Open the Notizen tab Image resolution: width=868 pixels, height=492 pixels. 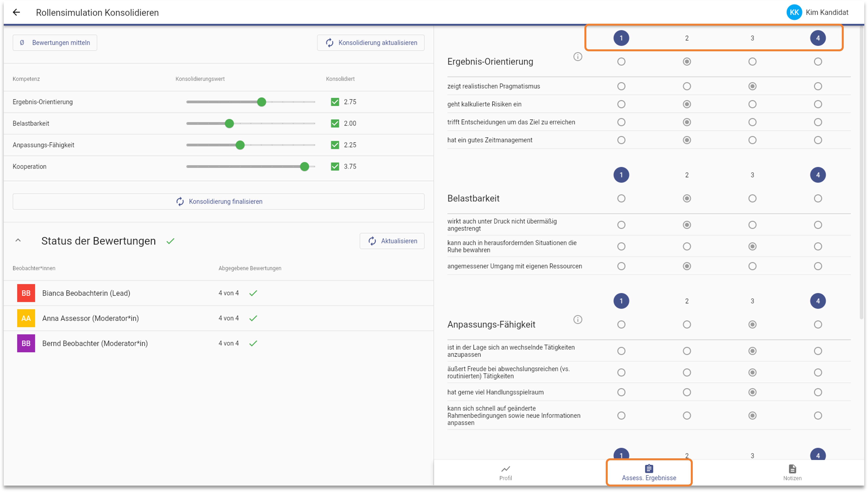tap(792, 473)
